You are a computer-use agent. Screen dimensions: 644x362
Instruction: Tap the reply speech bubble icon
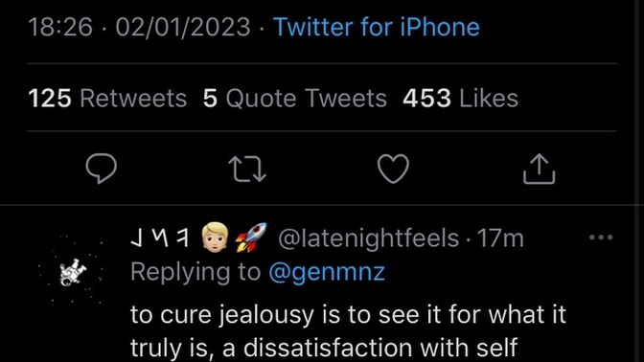point(101,169)
